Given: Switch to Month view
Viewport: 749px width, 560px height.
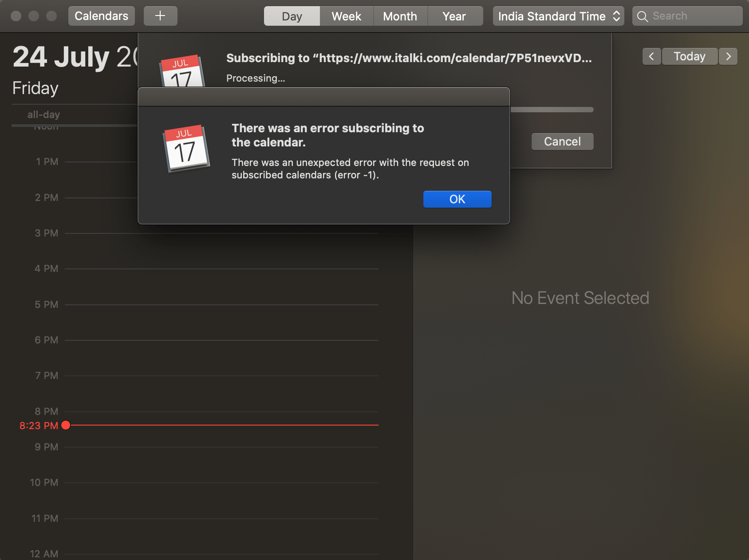Looking at the screenshot, I should pyautogui.click(x=400, y=16).
